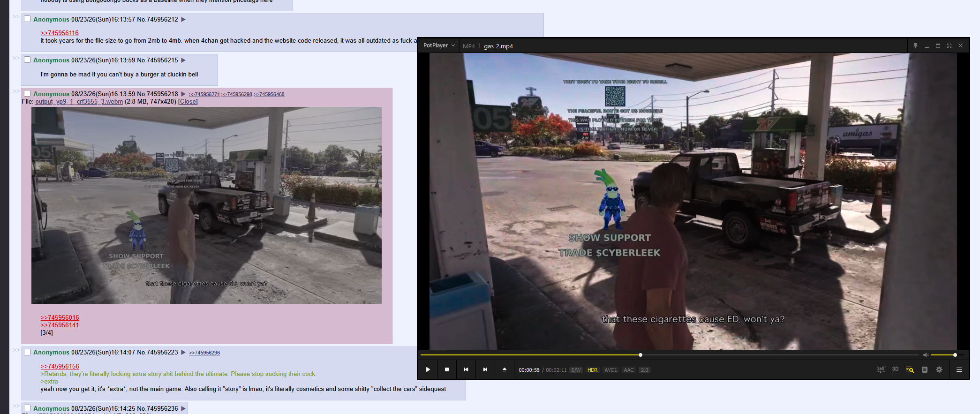Check the box for post No.745956212
The width and height of the screenshot is (980, 414).
(27, 19)
